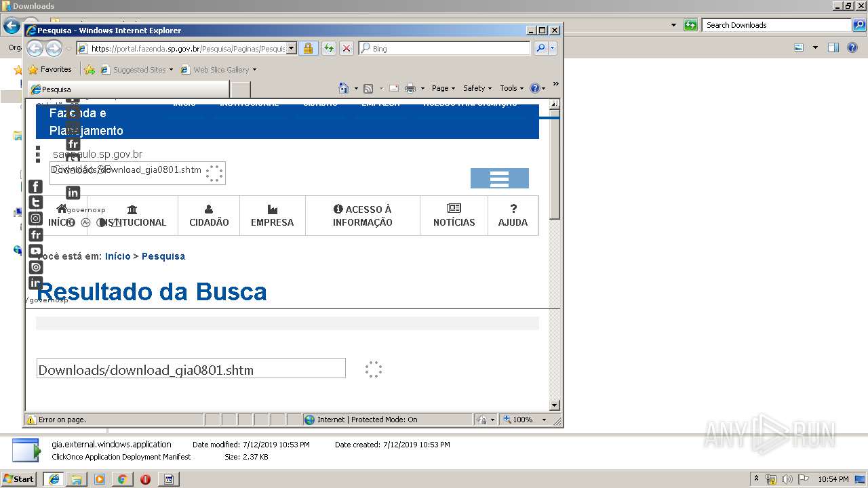The image size is (868, 488).
Task: Open AJUDA navigation menu item
Action: [513, 216]
